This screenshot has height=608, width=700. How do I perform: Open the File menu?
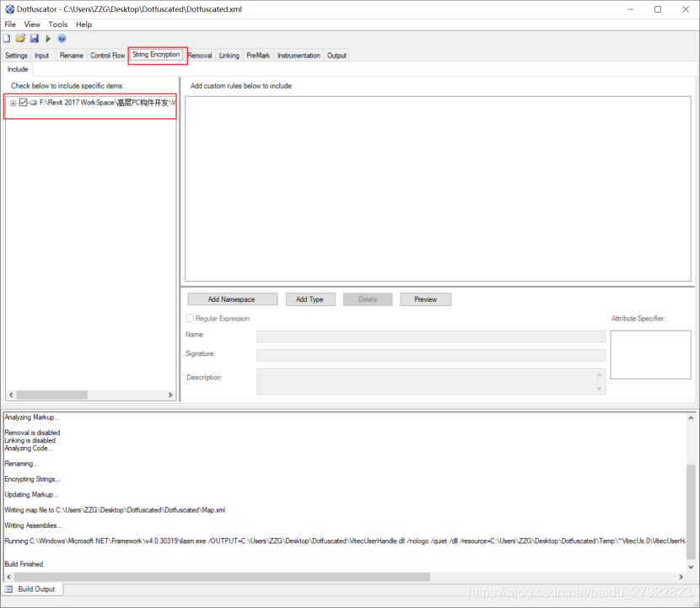coord(10,24)
